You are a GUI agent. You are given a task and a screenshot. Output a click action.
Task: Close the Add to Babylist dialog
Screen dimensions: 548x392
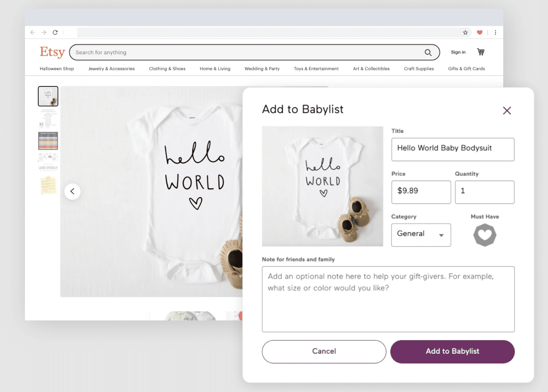coord(507,110)
